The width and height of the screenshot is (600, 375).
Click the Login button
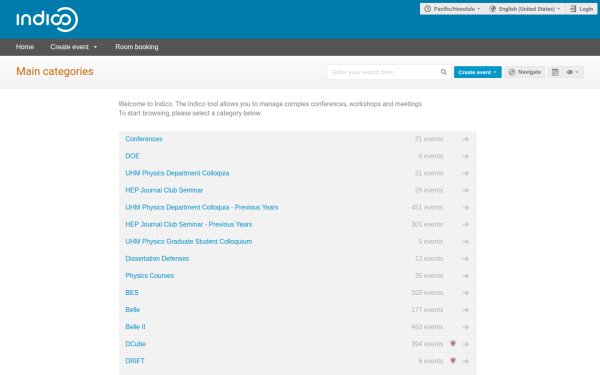point(581,9)
